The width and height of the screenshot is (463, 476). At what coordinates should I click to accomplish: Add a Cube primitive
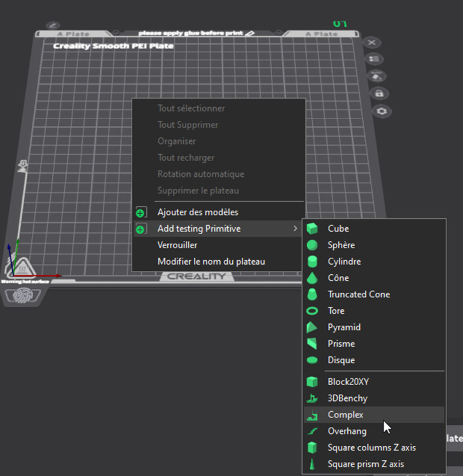[374, 228]
